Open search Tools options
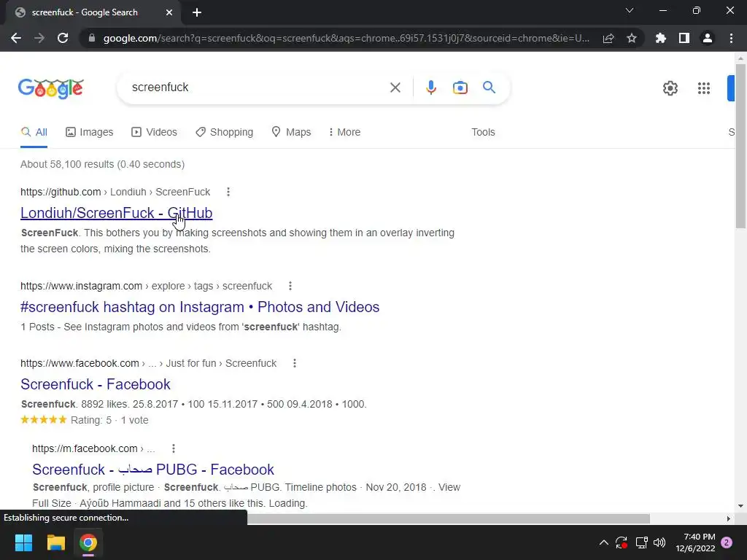The height and width of the screenshot is (560, 747). (x=483, y=132)
